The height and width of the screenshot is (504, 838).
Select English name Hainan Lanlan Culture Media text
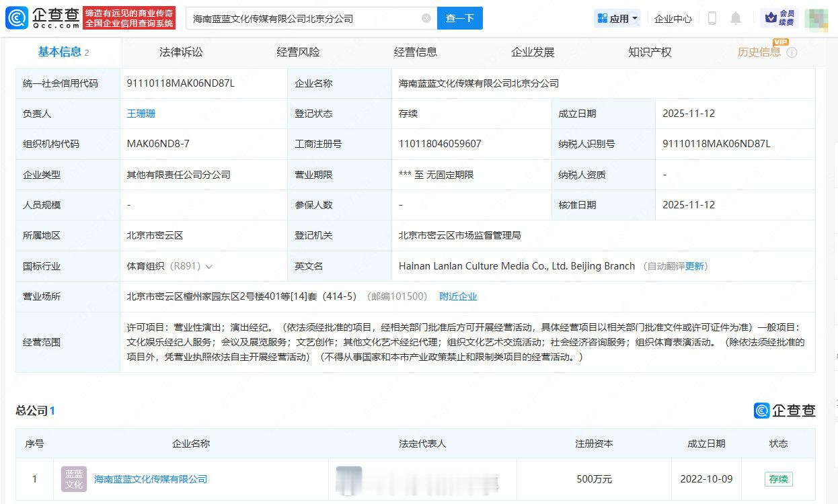pos(517,266)
